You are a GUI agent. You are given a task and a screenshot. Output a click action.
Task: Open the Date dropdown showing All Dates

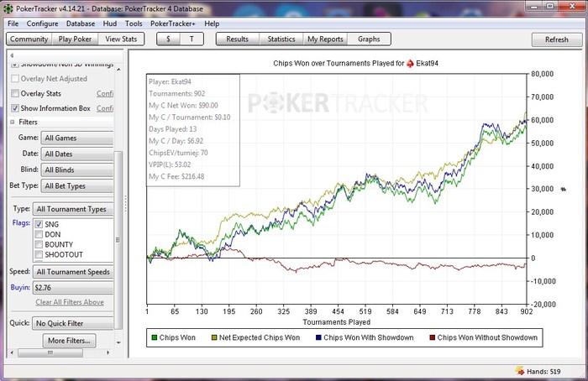77,154
